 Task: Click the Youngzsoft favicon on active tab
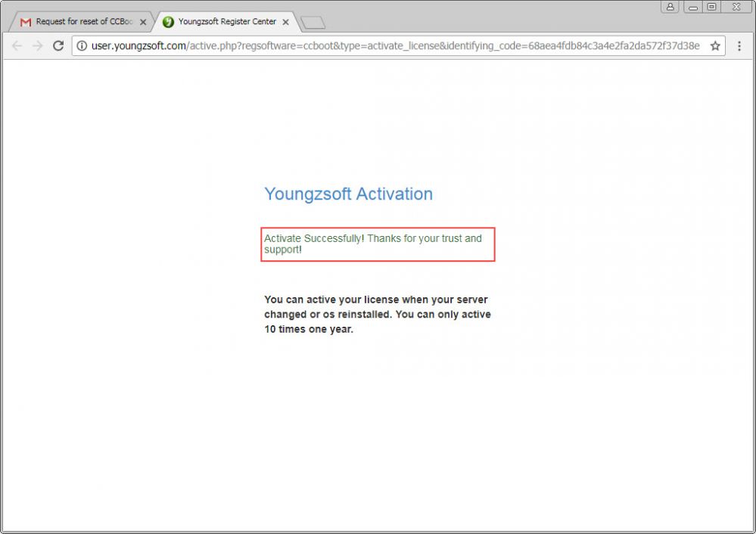(168, 22)
